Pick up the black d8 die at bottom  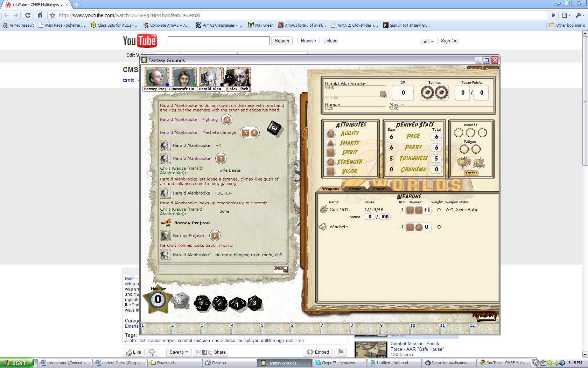(x=255, y=303)
